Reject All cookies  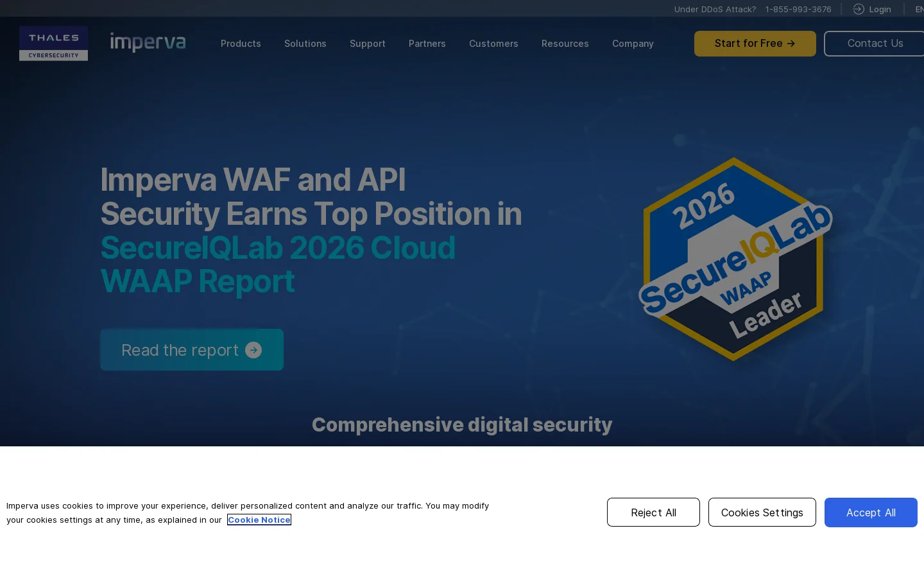(x=653, y=512)
